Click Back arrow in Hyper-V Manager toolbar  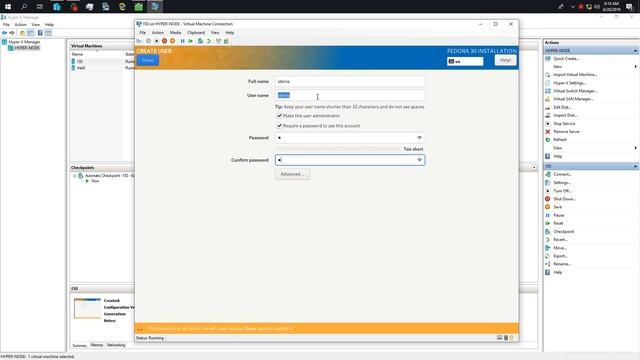[4, 33]
